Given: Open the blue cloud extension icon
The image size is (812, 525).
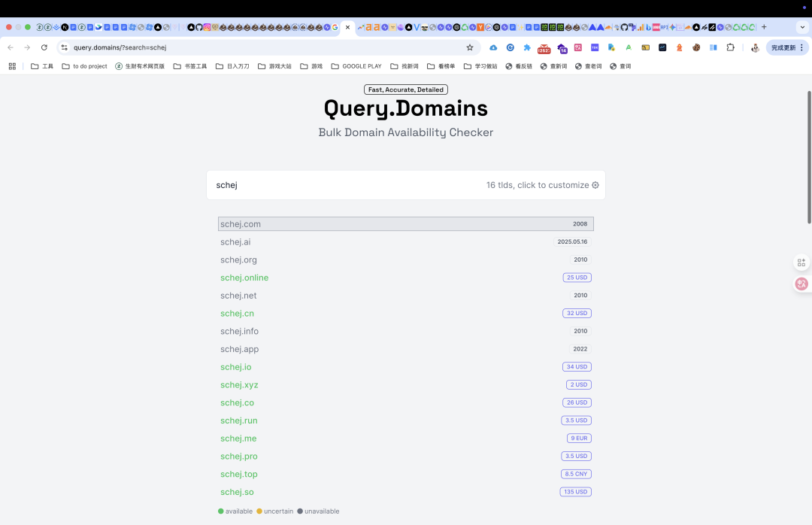Looking at the screenshot, I should click(493, 47).
